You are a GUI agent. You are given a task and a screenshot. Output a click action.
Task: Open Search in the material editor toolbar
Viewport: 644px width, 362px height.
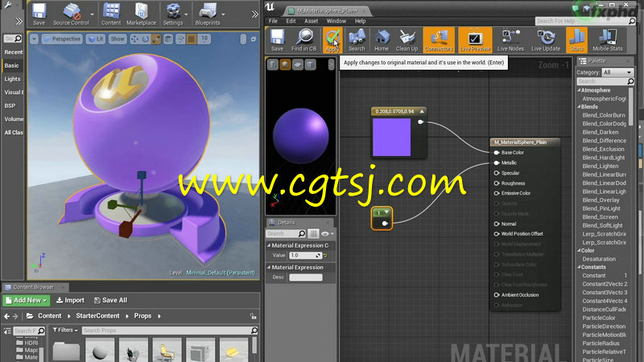[357, 39]
